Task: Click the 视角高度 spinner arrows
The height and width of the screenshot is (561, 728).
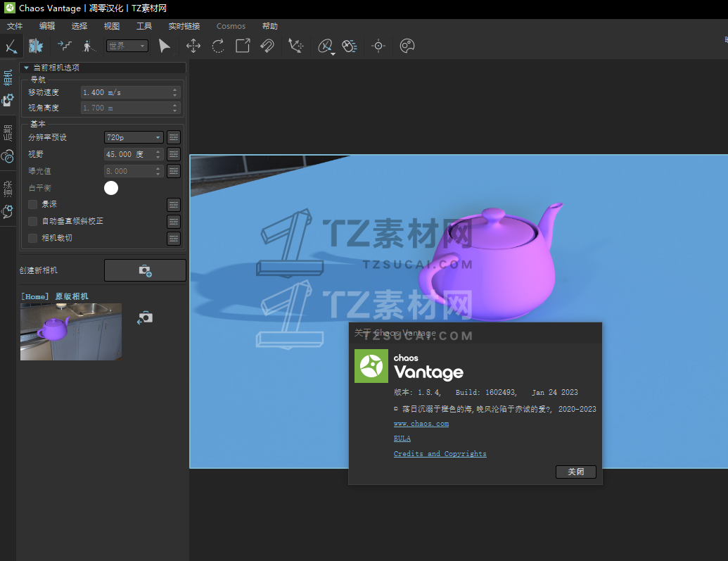Action: pyautogui.click(x=174, y=108)
